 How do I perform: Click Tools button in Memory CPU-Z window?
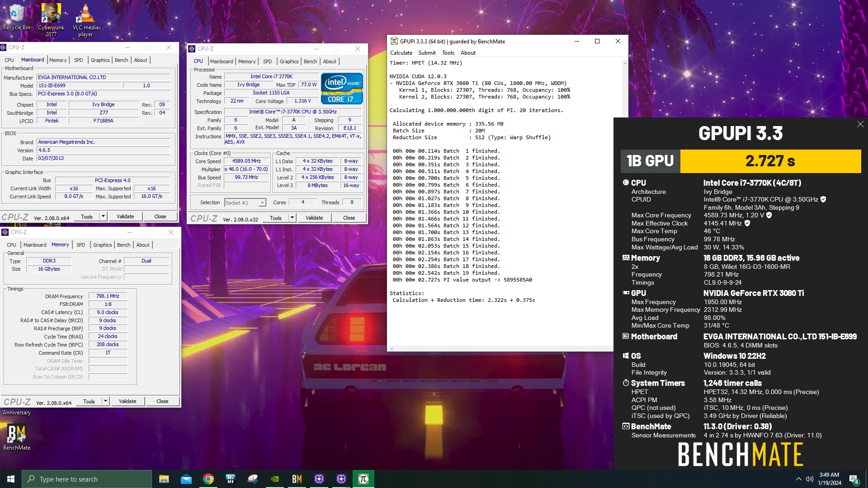tap(89, 401)
